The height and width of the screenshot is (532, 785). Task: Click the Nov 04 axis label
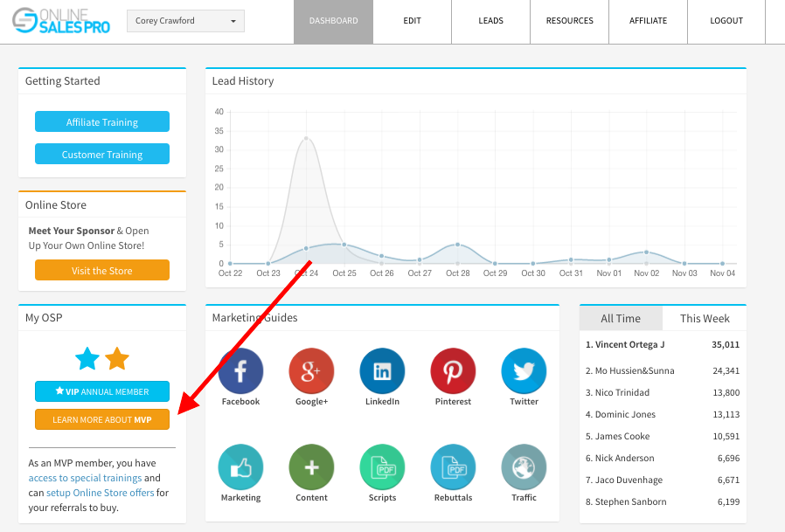[722, 273]
